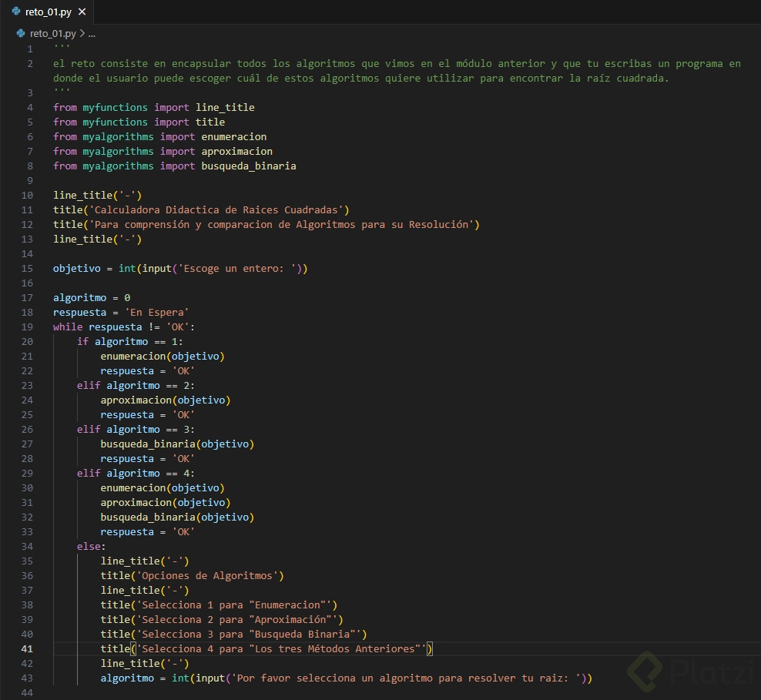Click the string 'Calculadora Didactica de Raices Cuadradas'
Image resolution: width=761 pixels, height=700 pixels.
(216, 209)
